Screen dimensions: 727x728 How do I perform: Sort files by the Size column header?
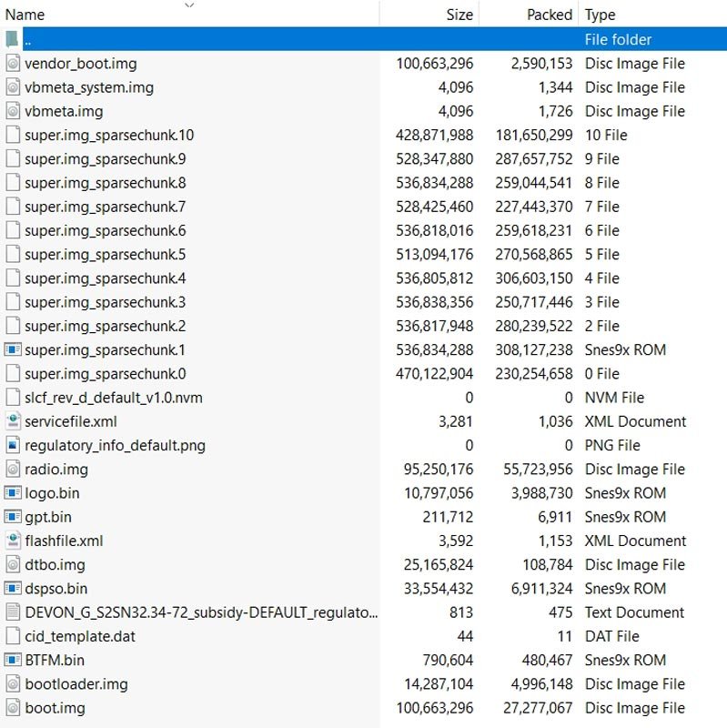coord(459,15)
